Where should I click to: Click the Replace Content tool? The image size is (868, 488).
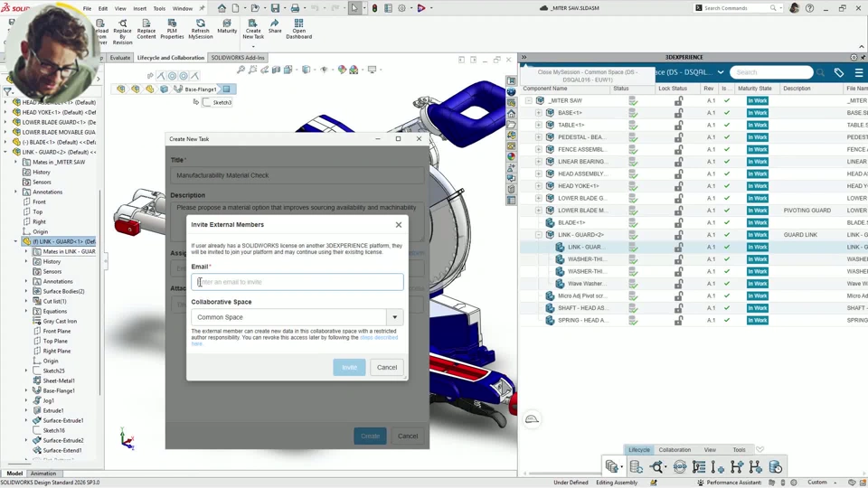tap(146, 29)
